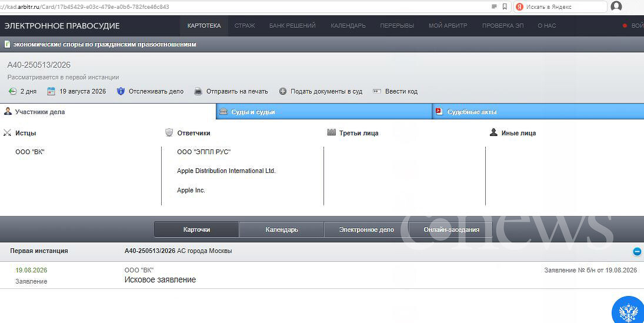Click the person icon beside 'Иные лица'
The width and height of the screenshot is (644, 323).
[493, 132]
